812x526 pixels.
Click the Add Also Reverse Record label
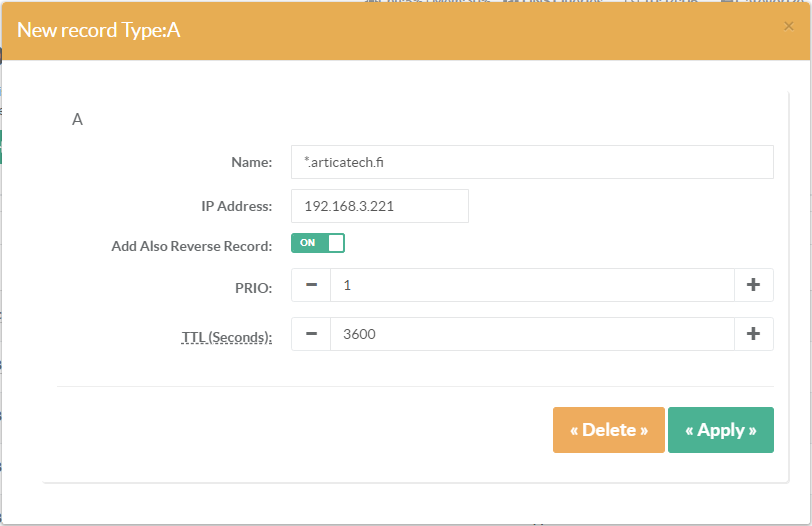(x=191, y=246)
